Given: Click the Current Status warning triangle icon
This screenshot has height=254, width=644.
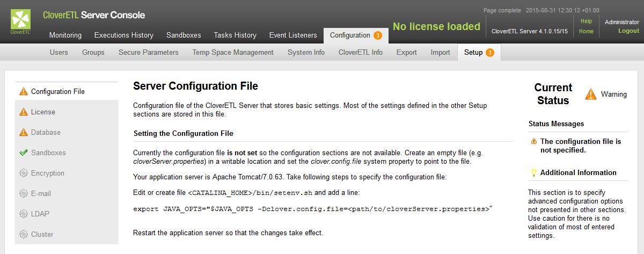Looking at the screenshot, I should tap(591, 94).
